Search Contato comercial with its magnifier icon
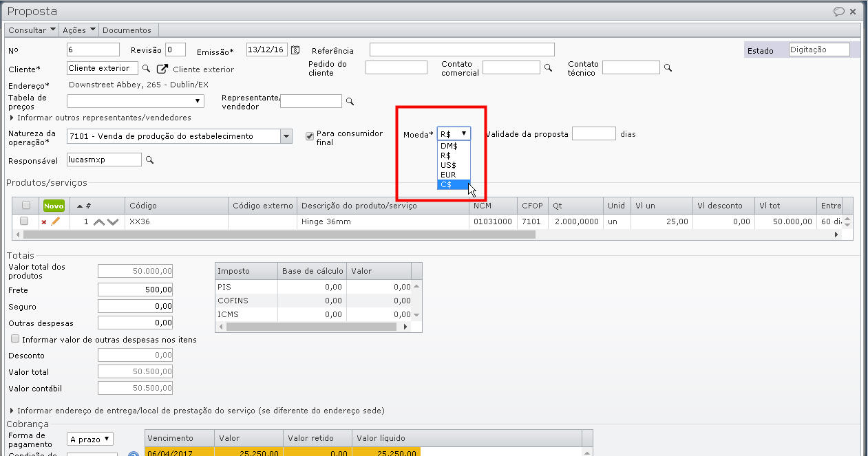868x456 pixels. pos(549,68)
